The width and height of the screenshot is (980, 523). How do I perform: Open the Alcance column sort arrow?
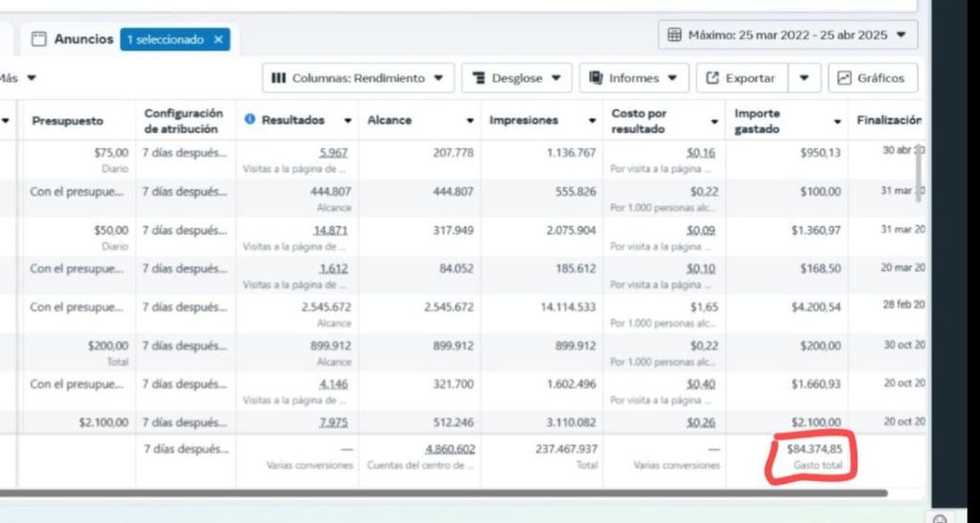point(470,121)
